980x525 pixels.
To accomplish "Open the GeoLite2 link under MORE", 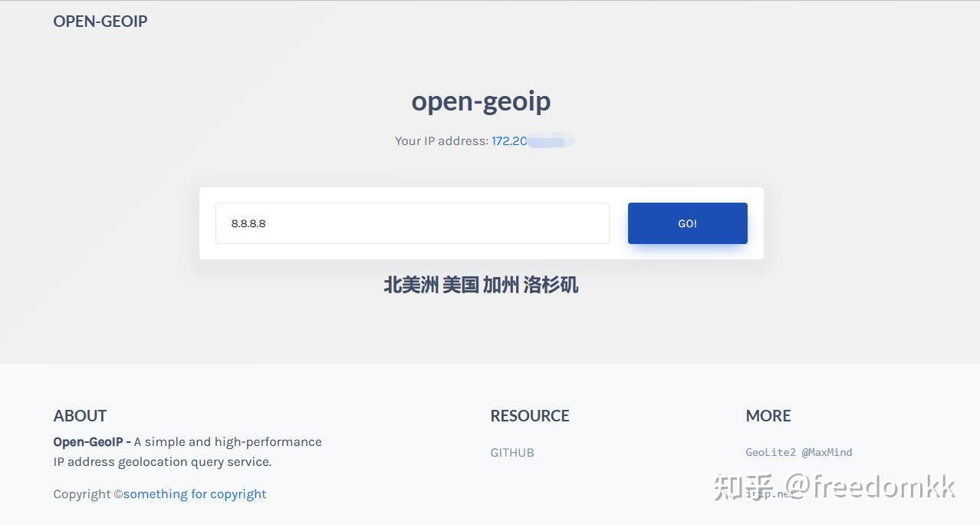I will click(x=770, y=452).
